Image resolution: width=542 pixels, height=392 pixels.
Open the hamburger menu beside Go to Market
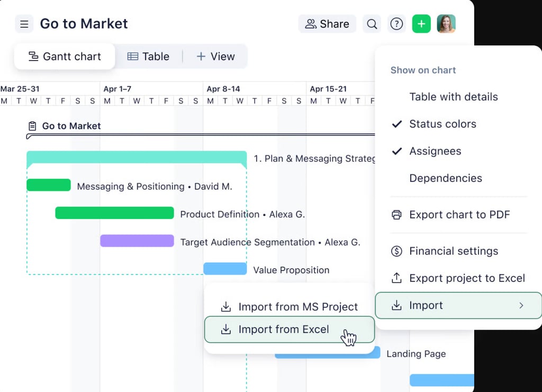click(24, 23)
